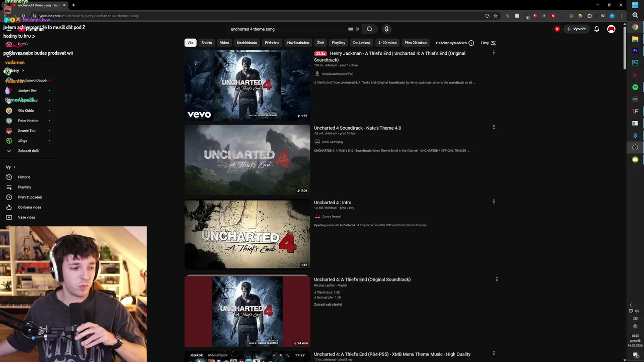644x362 pixels.
Task: Open options menu for Nate's Theme 4.0 video
Action: coord(494,127)
